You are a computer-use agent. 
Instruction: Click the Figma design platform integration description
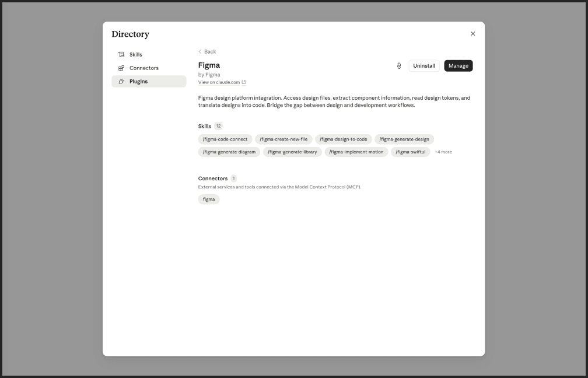[334, 101]
